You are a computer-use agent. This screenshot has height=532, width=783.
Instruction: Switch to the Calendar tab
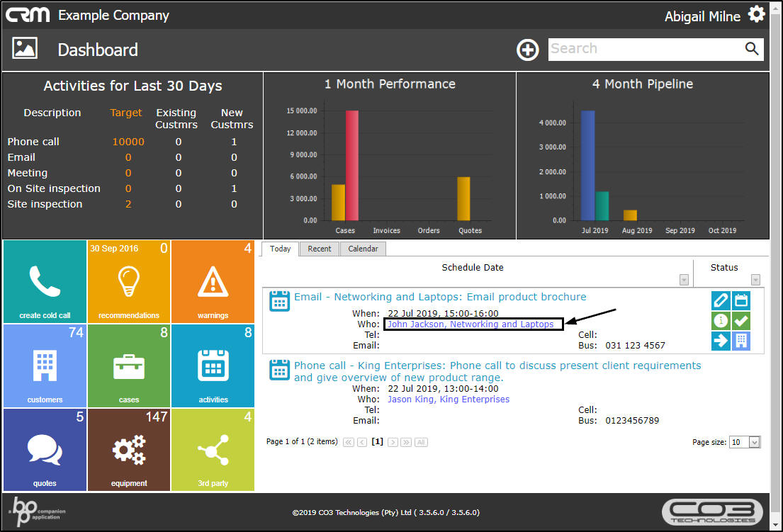coord(363,249)
